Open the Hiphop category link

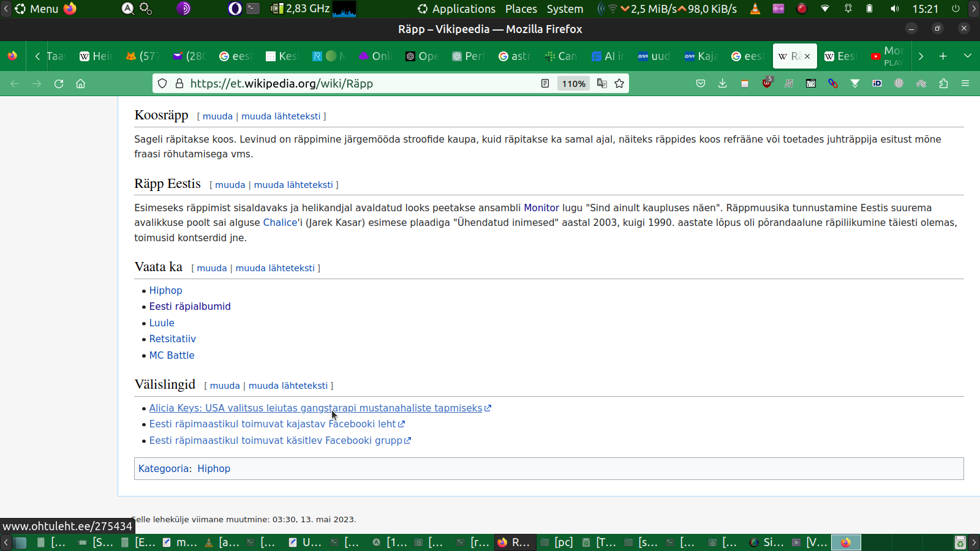(214, 469)
